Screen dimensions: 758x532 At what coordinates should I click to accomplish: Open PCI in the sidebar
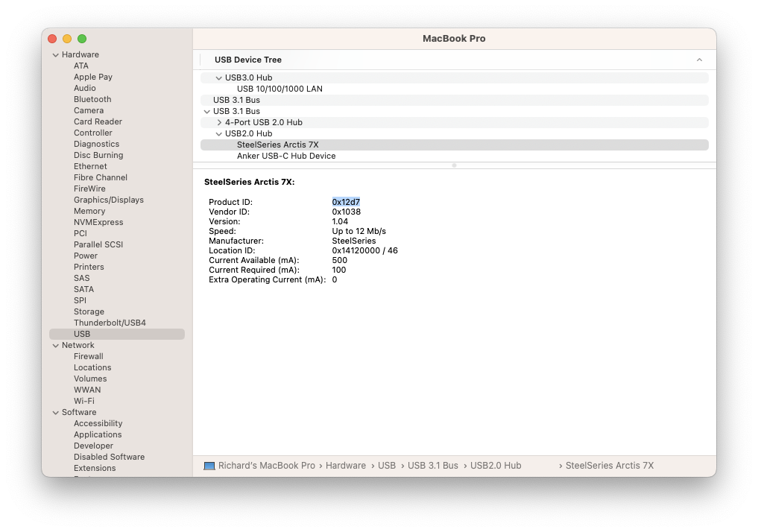(x=80, y=233)
